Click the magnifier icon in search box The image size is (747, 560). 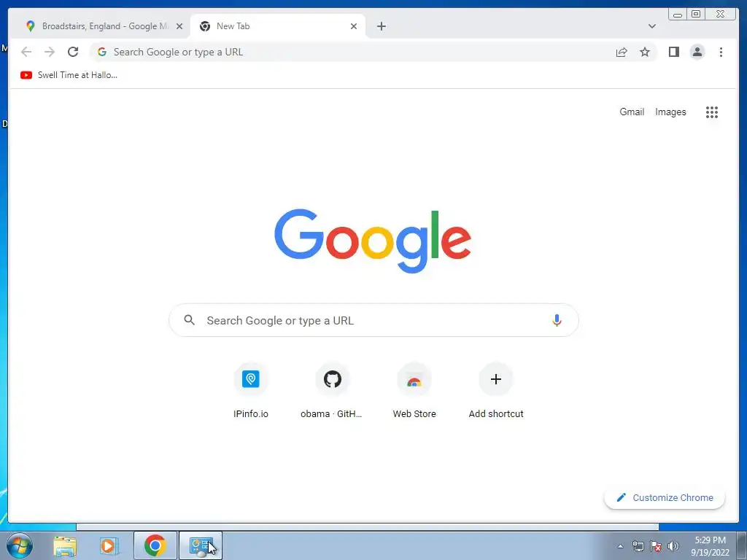coord(190,320)
